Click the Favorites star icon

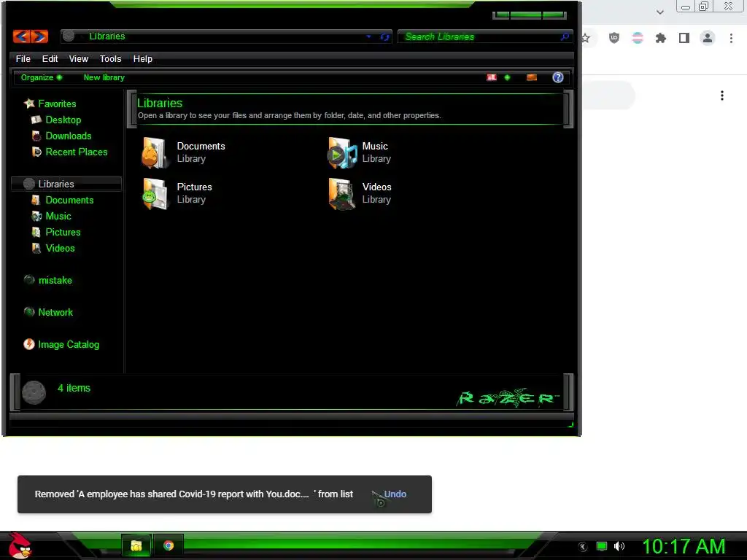tap(29, 104)
